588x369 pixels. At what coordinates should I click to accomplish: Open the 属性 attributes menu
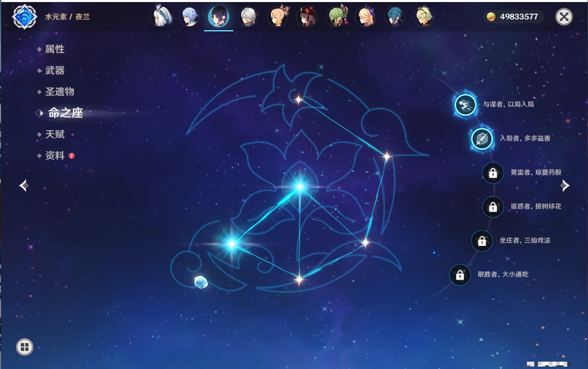click(x=55, y=49)
